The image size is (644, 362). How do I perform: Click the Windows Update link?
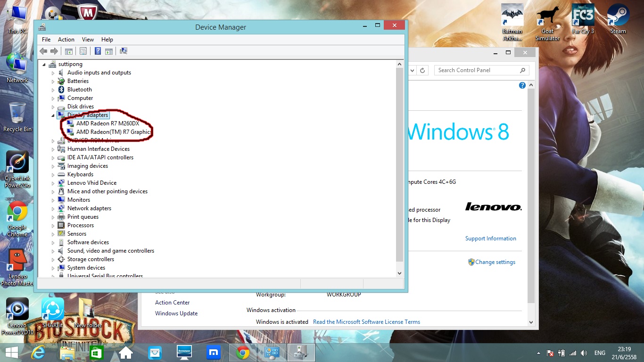(176, 313)
